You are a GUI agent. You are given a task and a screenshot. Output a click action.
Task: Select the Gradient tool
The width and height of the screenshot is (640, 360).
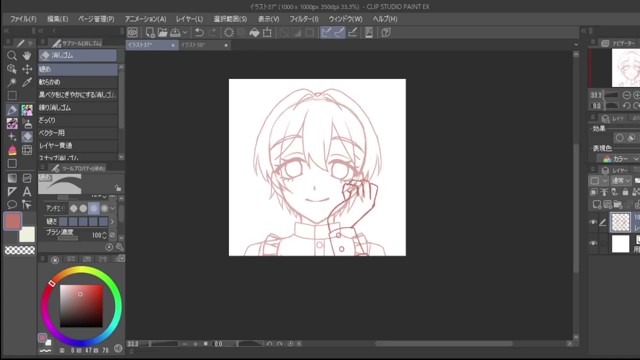click(x=12, y=178)
